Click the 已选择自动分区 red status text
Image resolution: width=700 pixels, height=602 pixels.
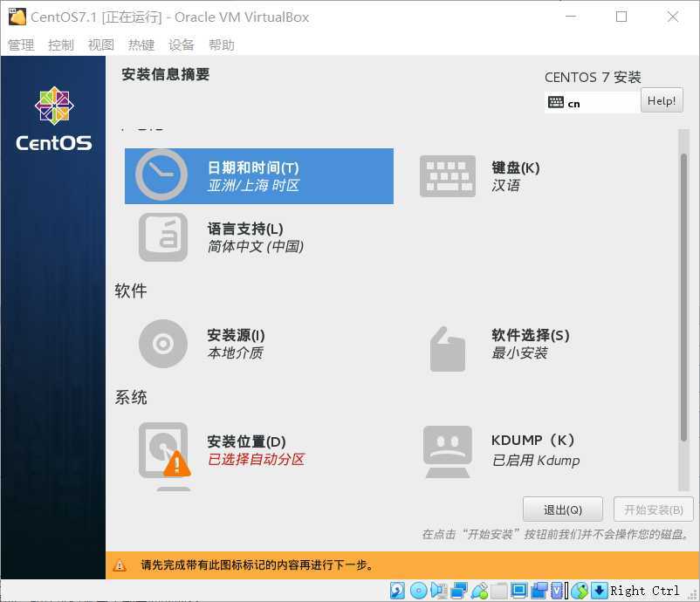[x=257, y=459]
